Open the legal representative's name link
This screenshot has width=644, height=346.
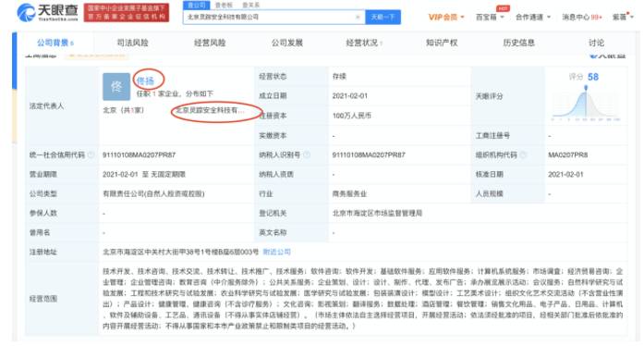(145, 81)
